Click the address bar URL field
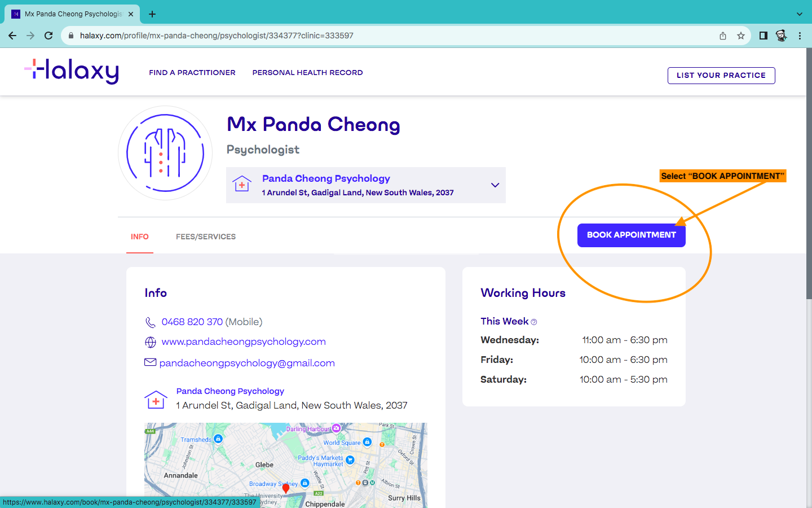Screen dimensions: 812x508 pos(389,36)
